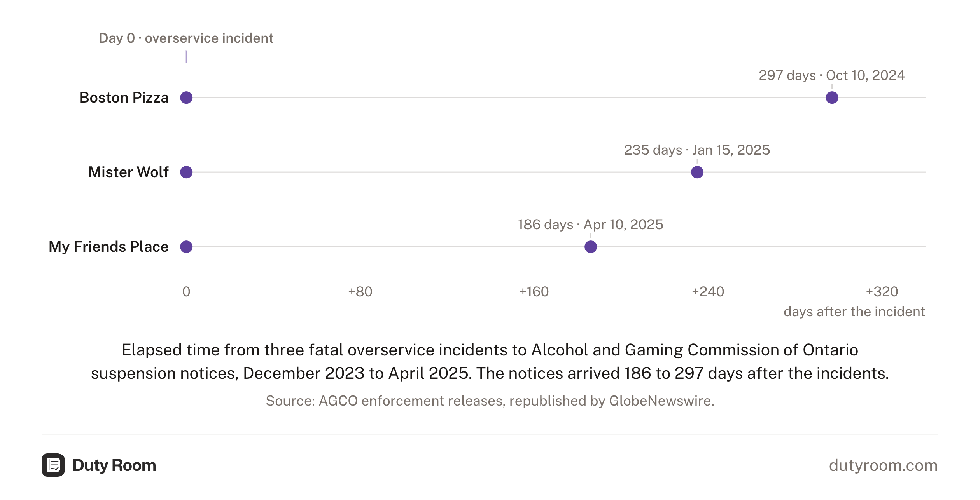Screen dimensions: 980x500
Task: Click the My Friends Place day-0 dot
Action: coord(186,247)
